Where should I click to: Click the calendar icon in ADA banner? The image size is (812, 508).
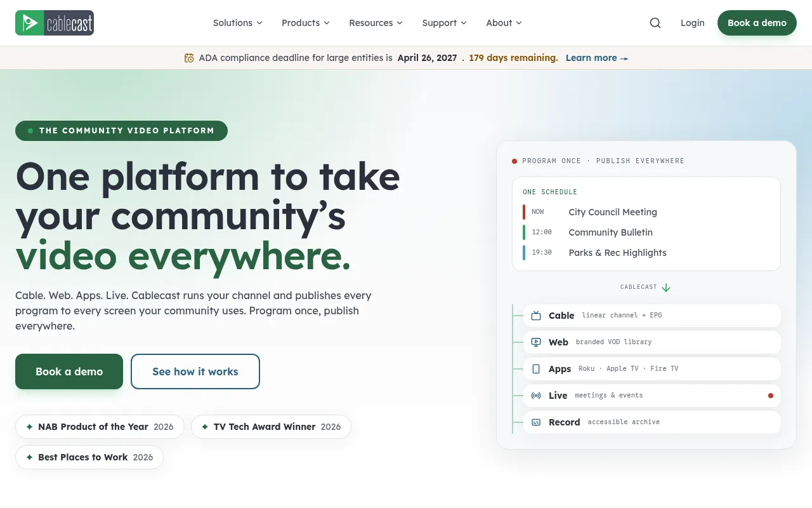pyautogui.click(x=189, y=58)
